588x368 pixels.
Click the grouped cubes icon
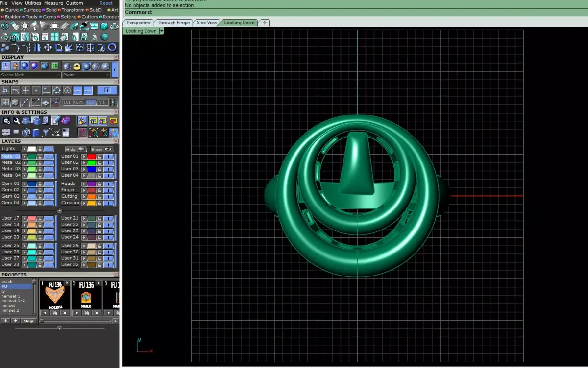4,48
